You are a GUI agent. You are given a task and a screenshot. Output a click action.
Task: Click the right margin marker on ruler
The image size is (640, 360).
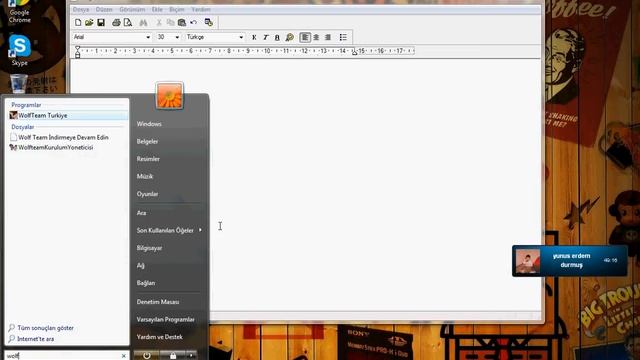pos(354,52)
